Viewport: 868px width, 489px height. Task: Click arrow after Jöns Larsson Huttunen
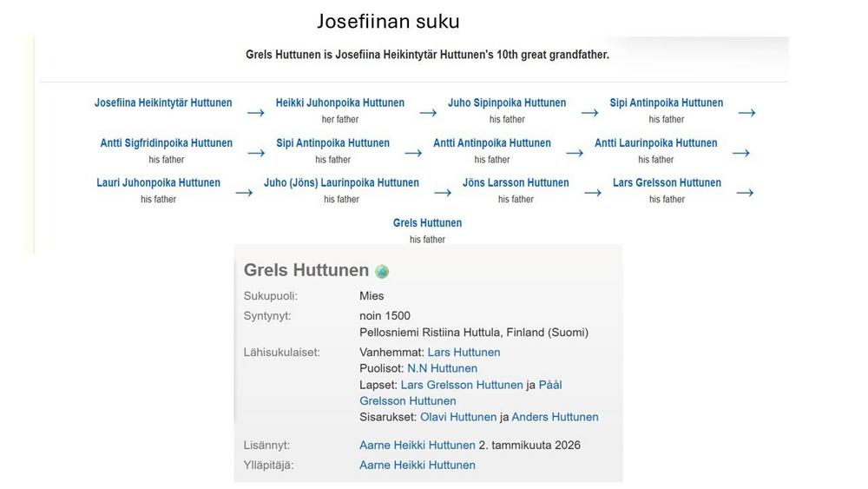click(x=593, y=193)
